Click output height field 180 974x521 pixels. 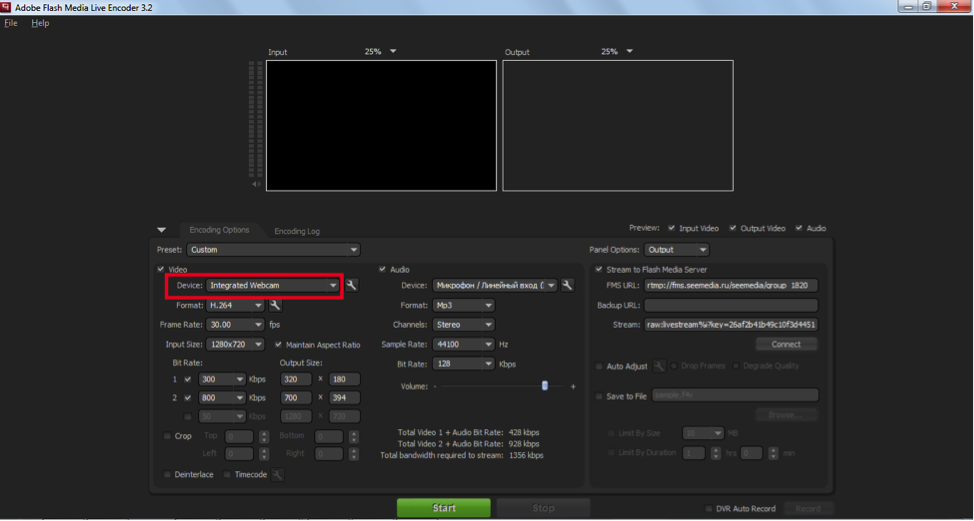(345, 379)
